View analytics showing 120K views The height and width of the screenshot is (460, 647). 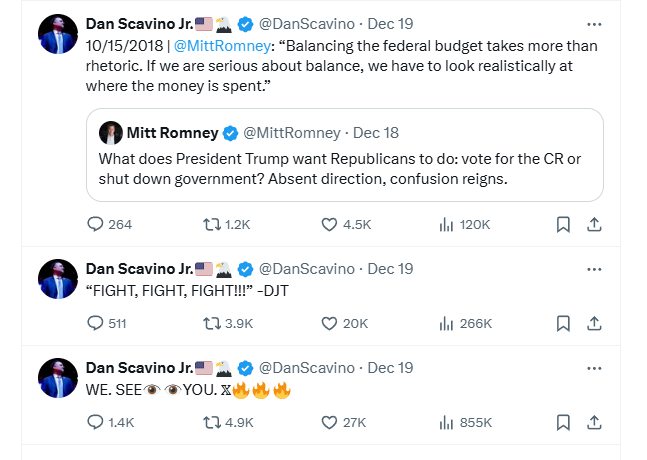click(x=446, y=224)
